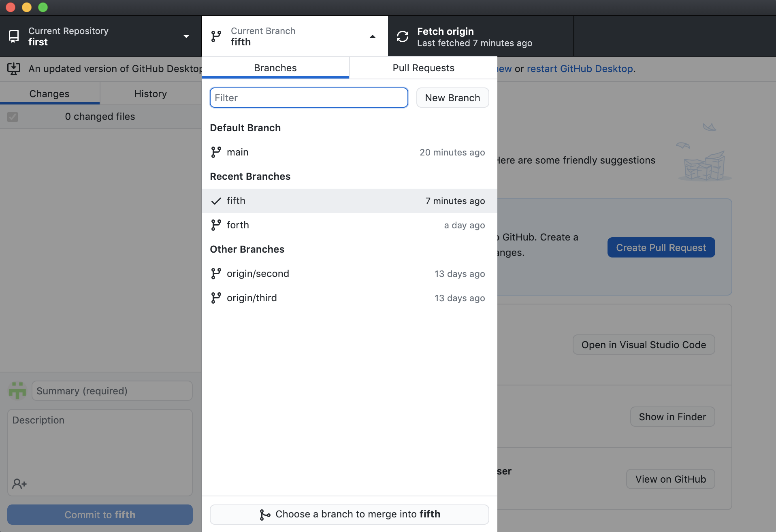Click the checkmark icon next to fifth
This screenshot has height=532, width=776.
(x=216, y=201)
